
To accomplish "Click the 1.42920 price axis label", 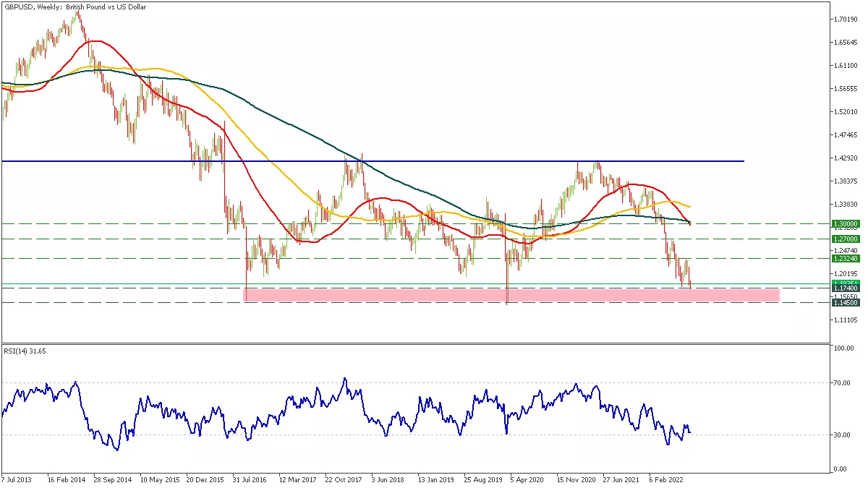I will [845, 158].
